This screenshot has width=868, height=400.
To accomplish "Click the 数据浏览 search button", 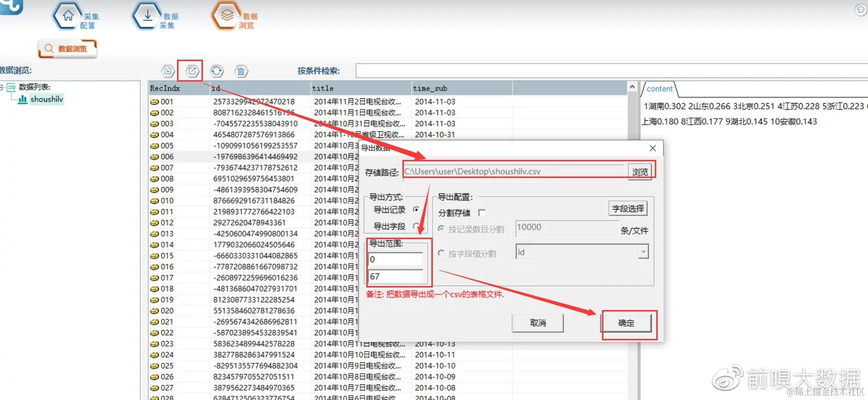I will tap(67, 48).
